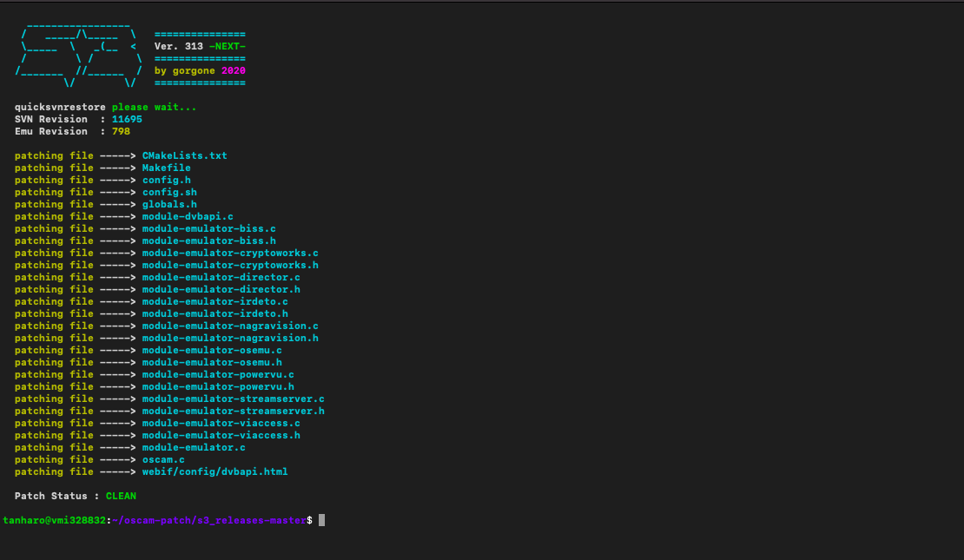Viewport: 964px width, 560px height.
Task: Click the oscam.c filename
Action: point(163,459)
